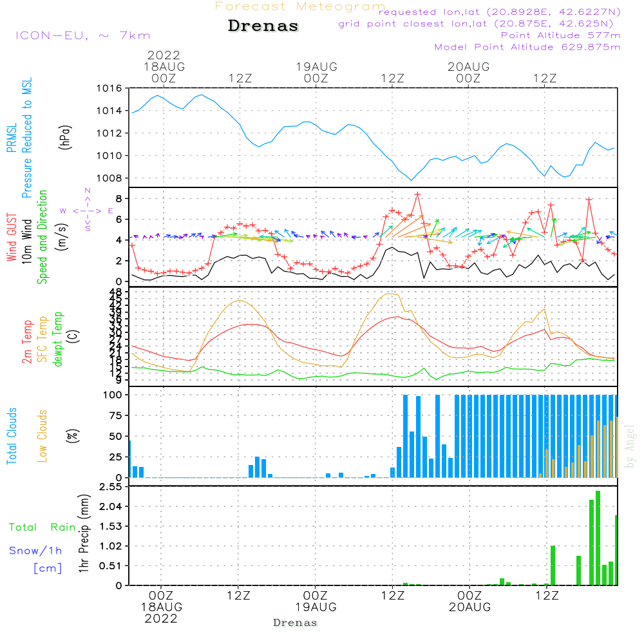Click the 'ICON-EU, ~ 7km' model label
This screenshot has width=644, height=644.
pos(83,35)
